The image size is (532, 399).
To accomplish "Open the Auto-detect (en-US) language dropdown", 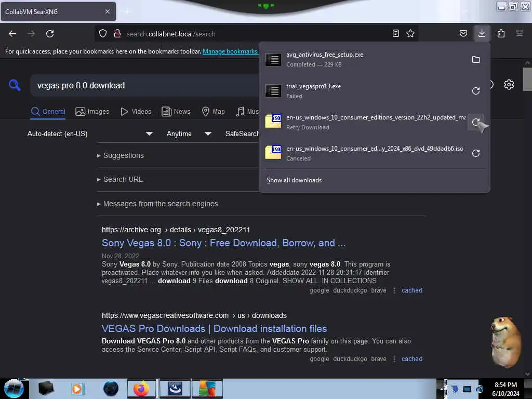I will click(89, 134).
